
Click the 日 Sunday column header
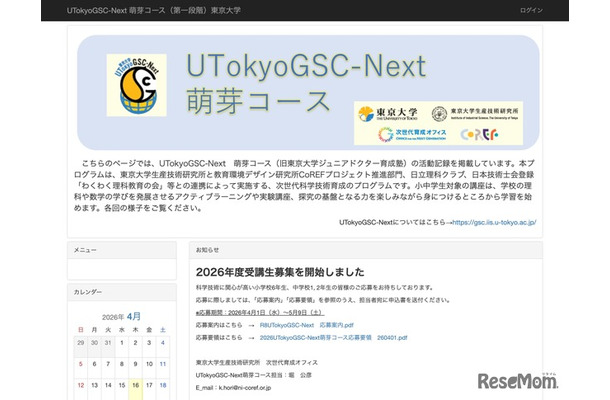81,330
